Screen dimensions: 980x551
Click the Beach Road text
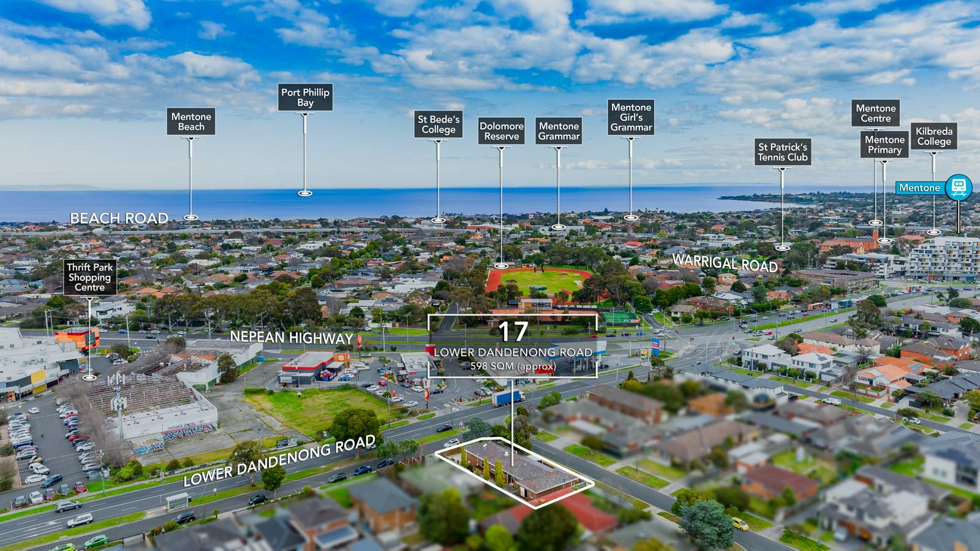pyautogui.click(x=119, y=218)
